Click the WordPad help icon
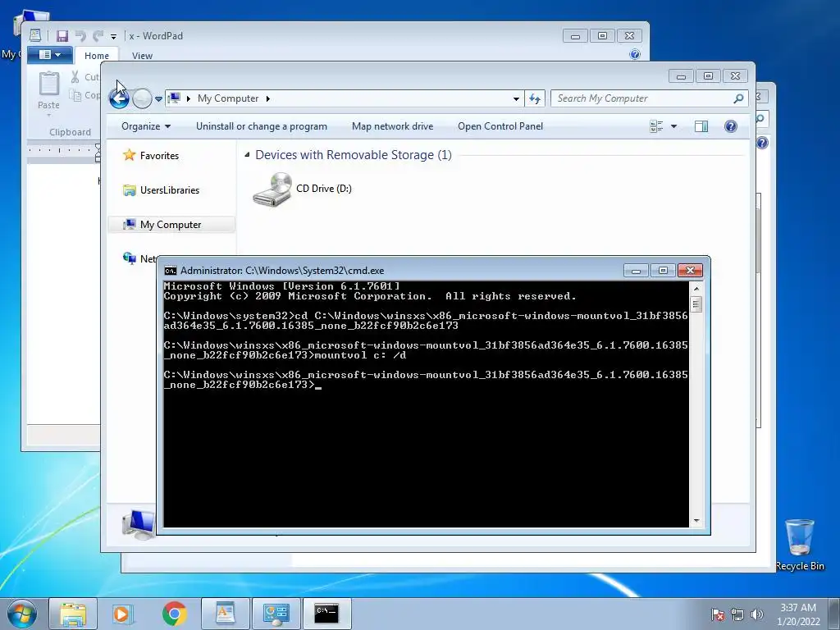This screenshot has width=840, height=630. [x=635, y=54]
